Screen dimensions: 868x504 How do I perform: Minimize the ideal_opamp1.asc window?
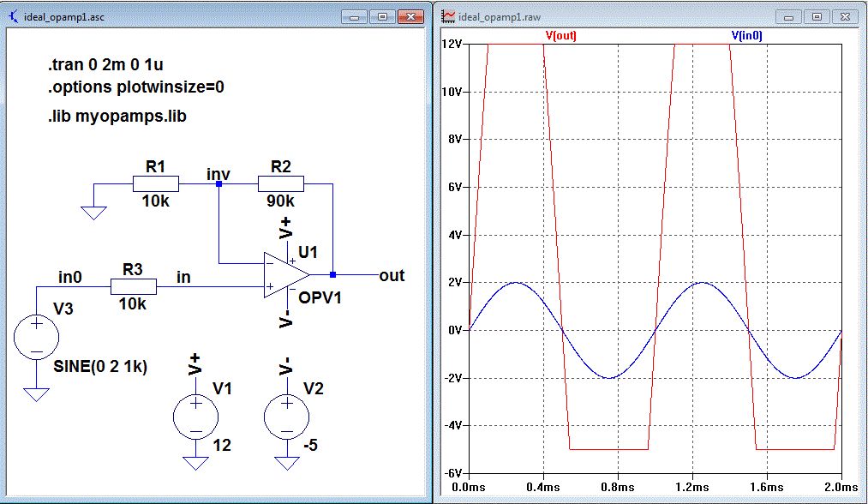pyautogui.click(x=354, y=17)
